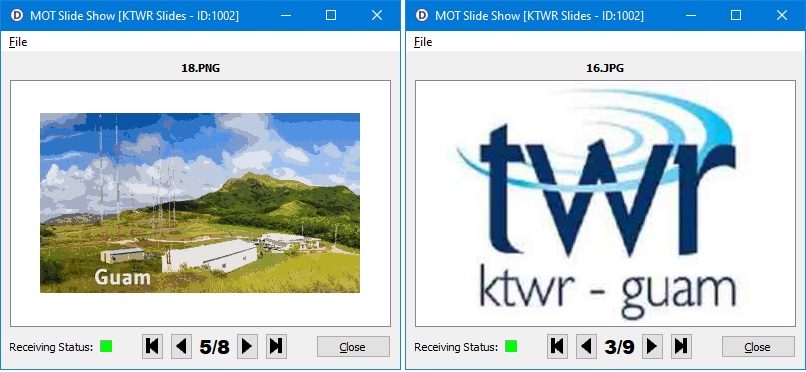Jump to first slide in left window
Viewport: 806px width, 372px height.
[153, 347]
